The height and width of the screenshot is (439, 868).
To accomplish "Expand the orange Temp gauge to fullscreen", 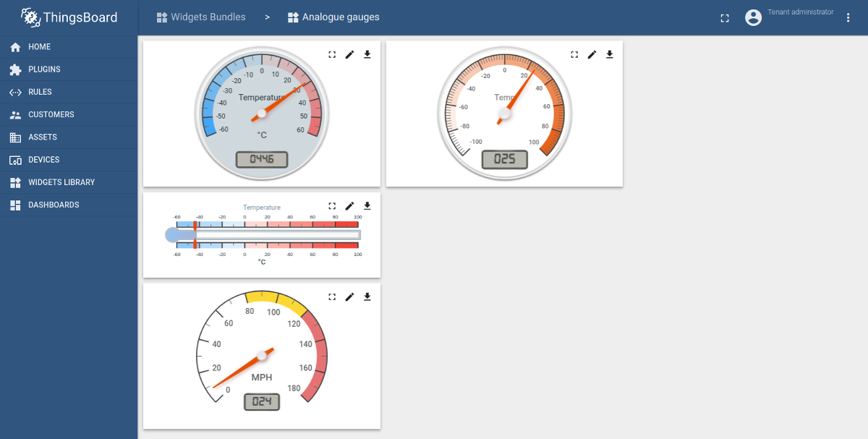I will tap(574, 54).
